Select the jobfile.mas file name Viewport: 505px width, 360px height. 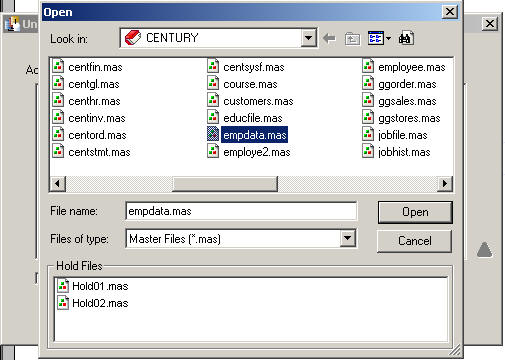click(x=403, y=135)
